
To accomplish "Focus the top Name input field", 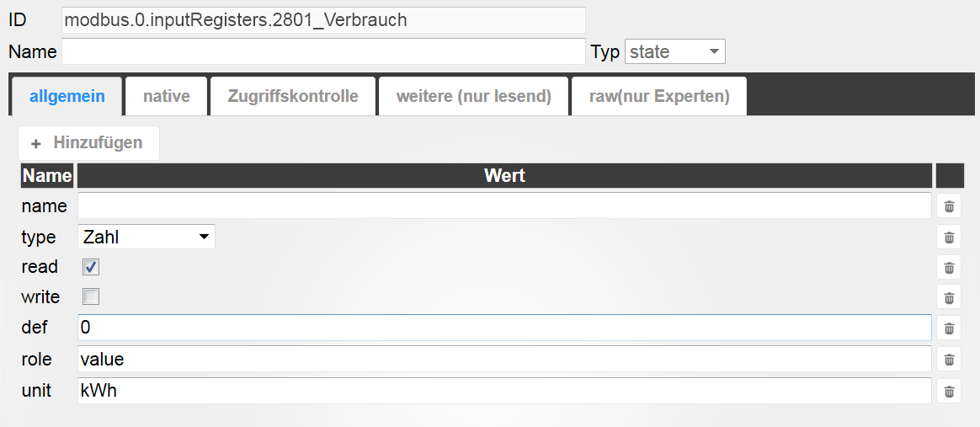I will (323, 51).
